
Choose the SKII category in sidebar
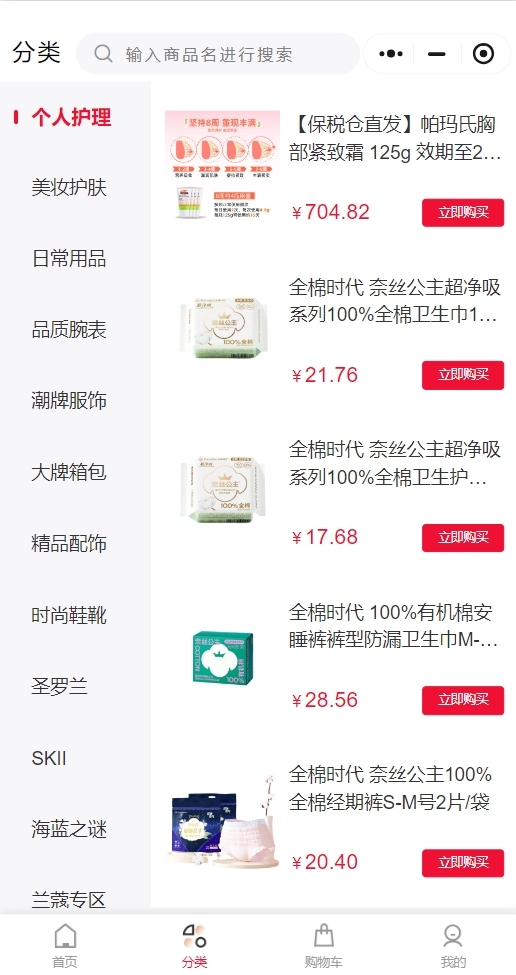[49, 758]
